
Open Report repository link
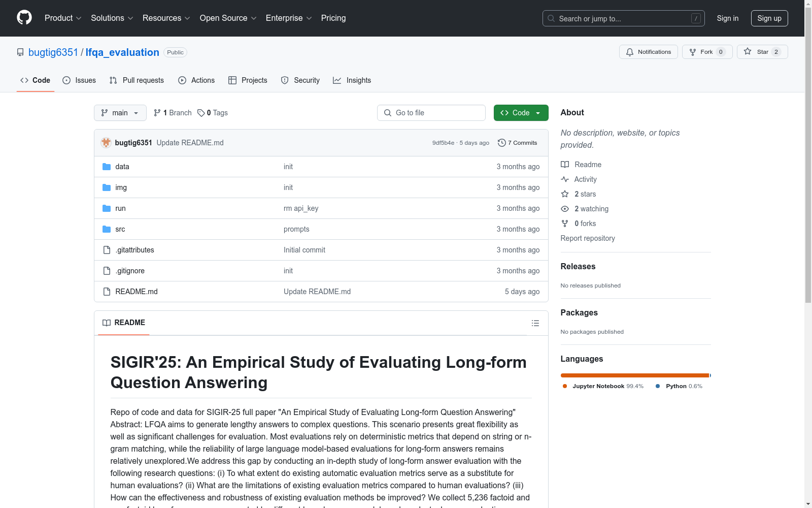587,238
